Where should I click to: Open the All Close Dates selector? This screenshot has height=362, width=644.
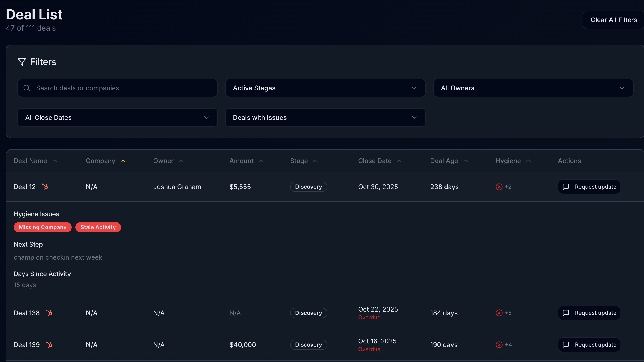(117, 117)
